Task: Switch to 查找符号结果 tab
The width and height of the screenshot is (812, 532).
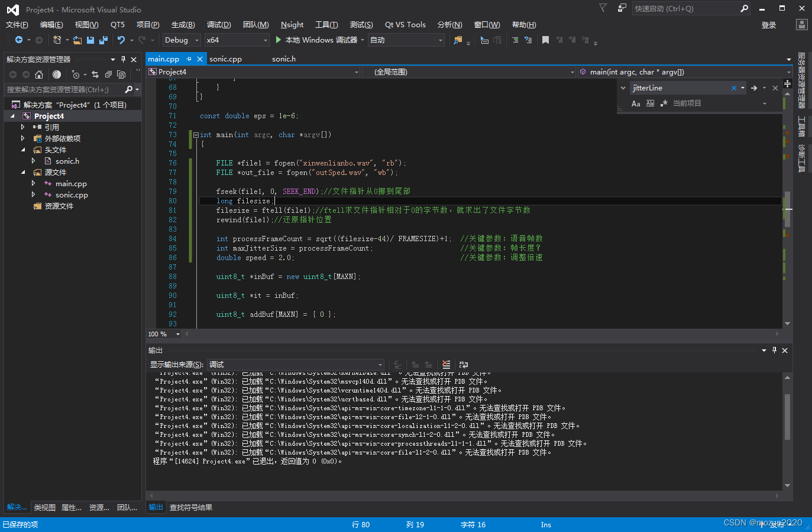Action: [191, 508]
